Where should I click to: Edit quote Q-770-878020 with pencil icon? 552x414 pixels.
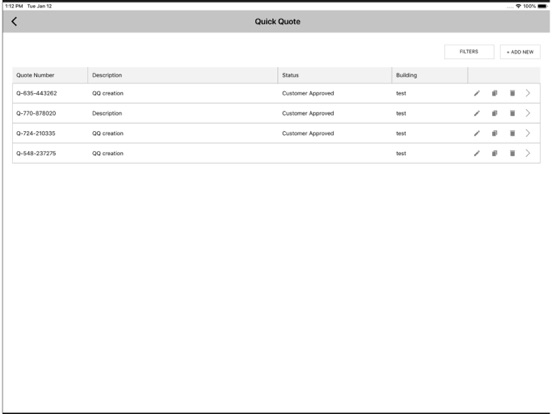click(477, 113)
